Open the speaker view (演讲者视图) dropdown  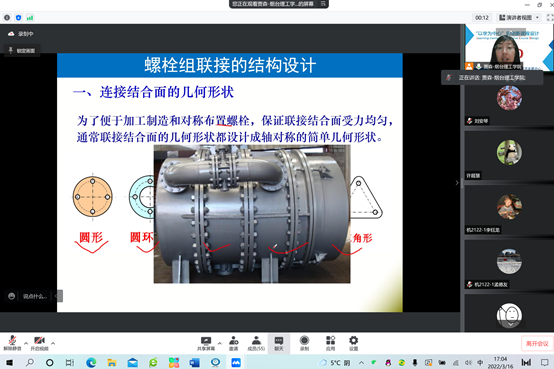(519, 17)
